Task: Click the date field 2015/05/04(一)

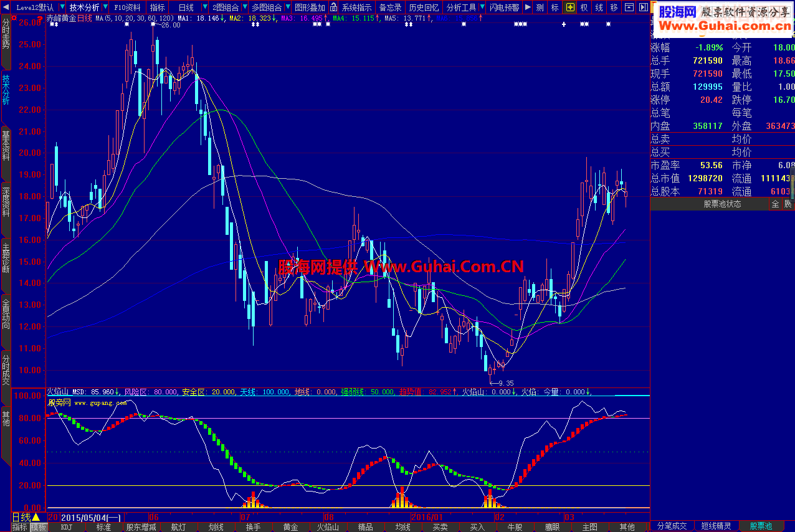Action: 92,517
